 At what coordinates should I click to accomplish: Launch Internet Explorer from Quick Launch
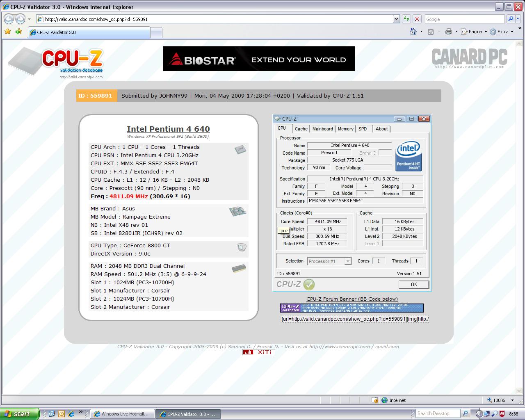[71, 414]
